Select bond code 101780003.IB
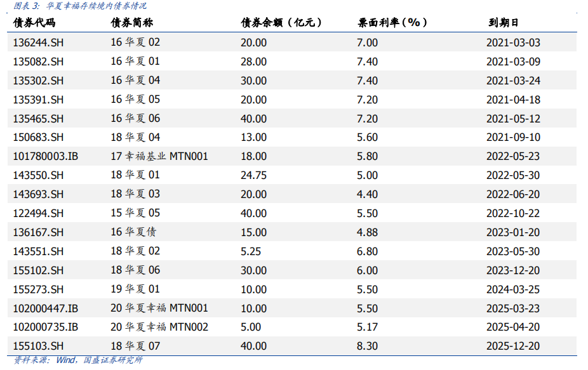 (45, 156)
